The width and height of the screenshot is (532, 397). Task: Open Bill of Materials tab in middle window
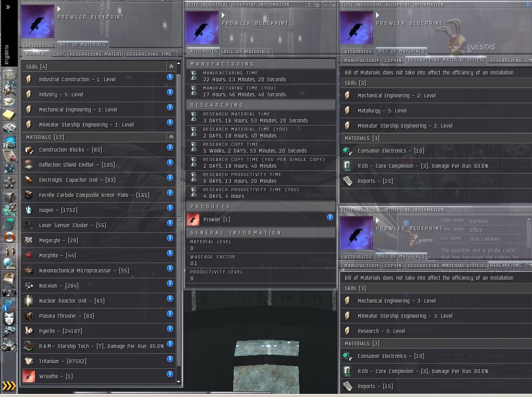(x=247, y=52)
